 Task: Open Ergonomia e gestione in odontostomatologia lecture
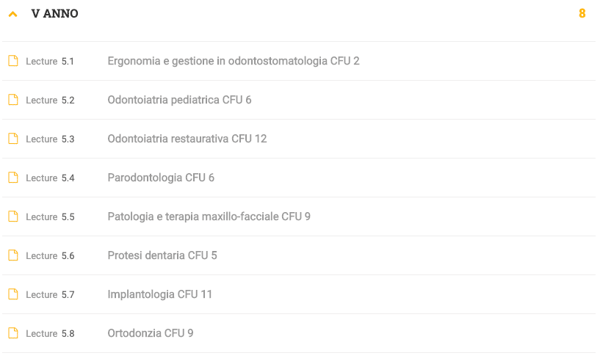click(x=234, y=61)
